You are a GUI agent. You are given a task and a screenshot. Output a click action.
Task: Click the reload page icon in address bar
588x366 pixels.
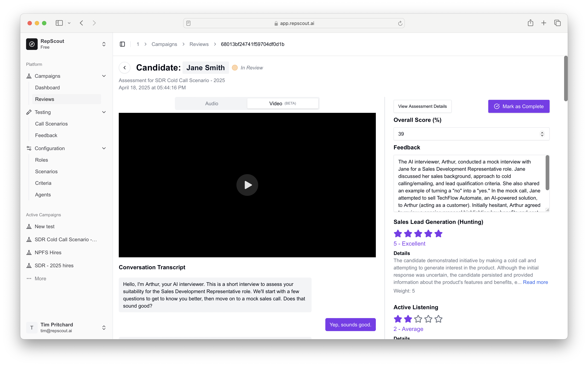pos(400,23)
